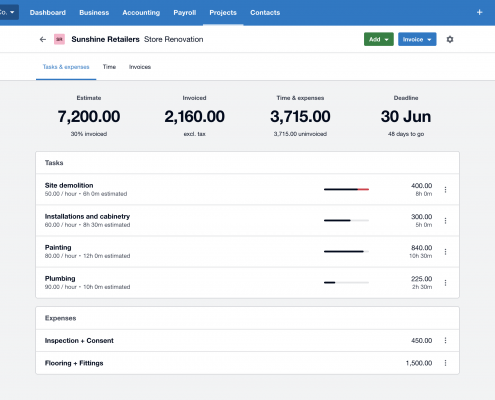Open the Flooring + Fittings expense

[247, 363]
